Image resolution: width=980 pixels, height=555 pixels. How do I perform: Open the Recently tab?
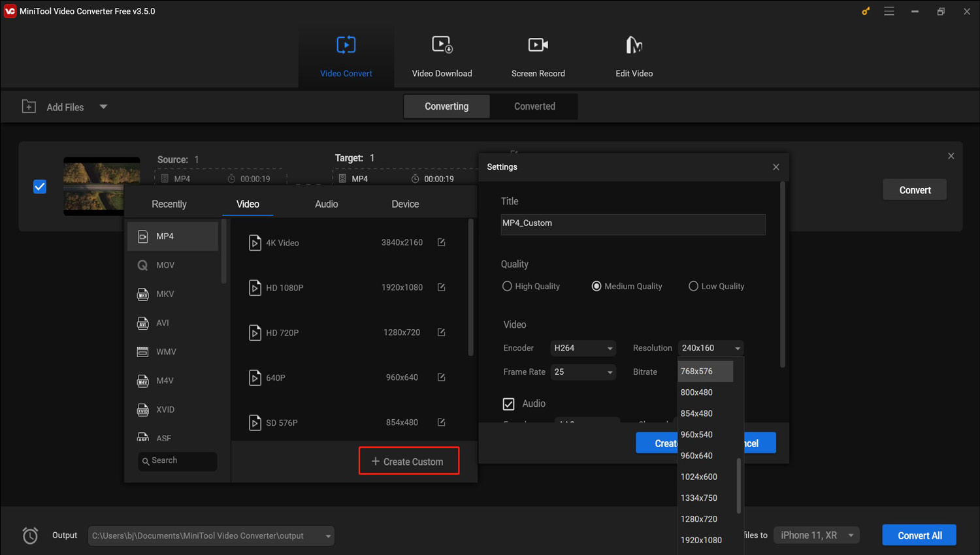tap(169, 204)
